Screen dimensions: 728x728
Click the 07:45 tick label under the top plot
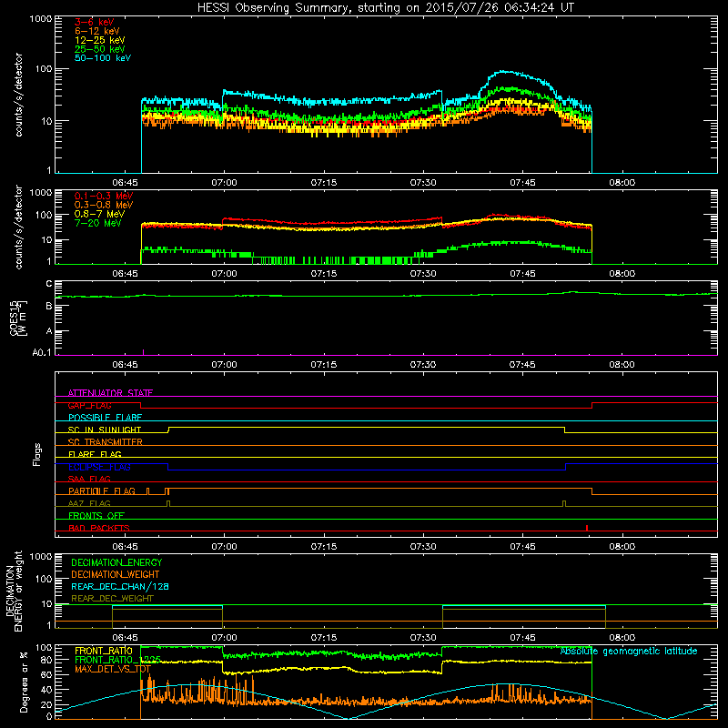(x=522, y=183)
